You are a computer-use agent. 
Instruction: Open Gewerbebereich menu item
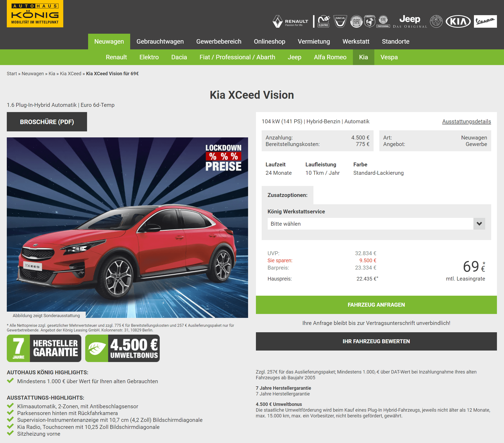point(219,42)
